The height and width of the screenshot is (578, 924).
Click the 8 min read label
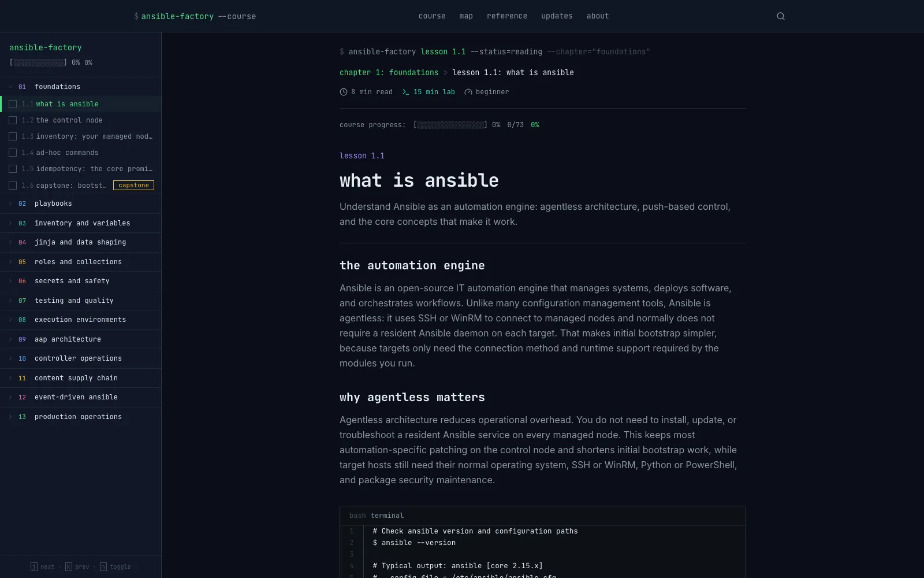[x=372, y=92]
